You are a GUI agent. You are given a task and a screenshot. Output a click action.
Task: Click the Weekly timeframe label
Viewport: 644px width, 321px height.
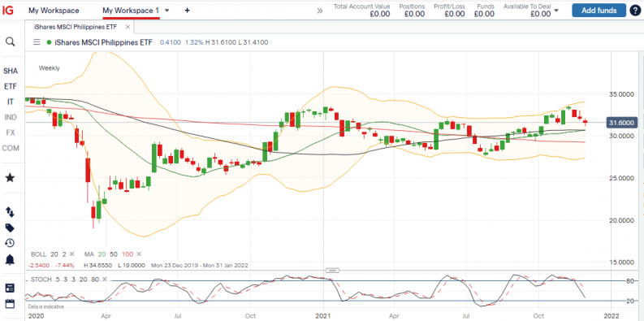coord(50,68)
